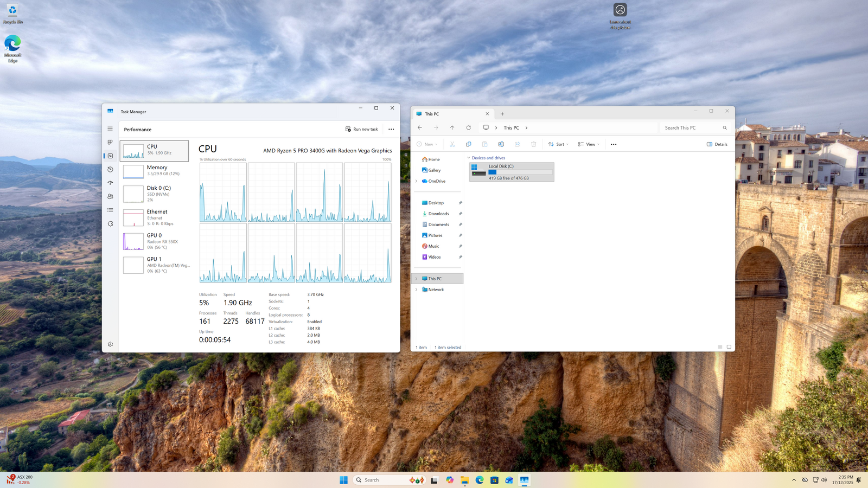
Task: Select Memory in the performance list
Action: [155, 170]
